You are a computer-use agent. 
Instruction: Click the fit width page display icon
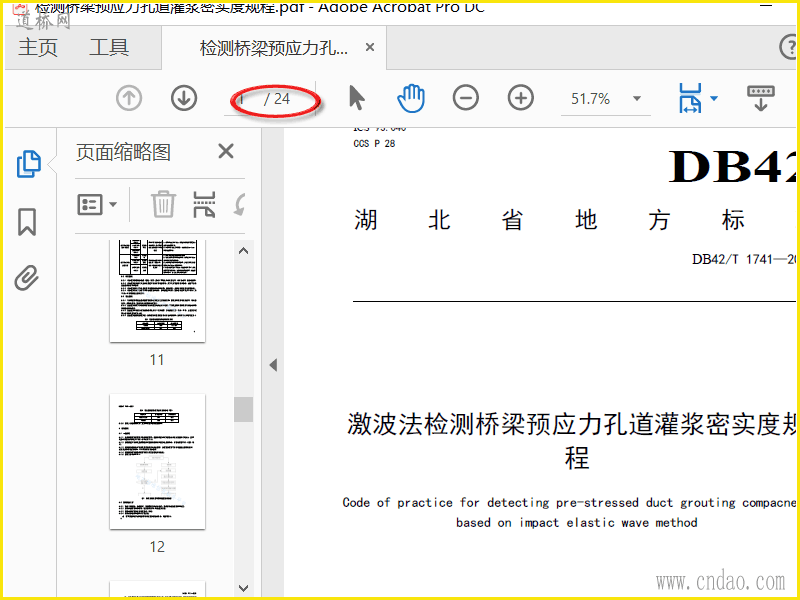tap(690, 98)
